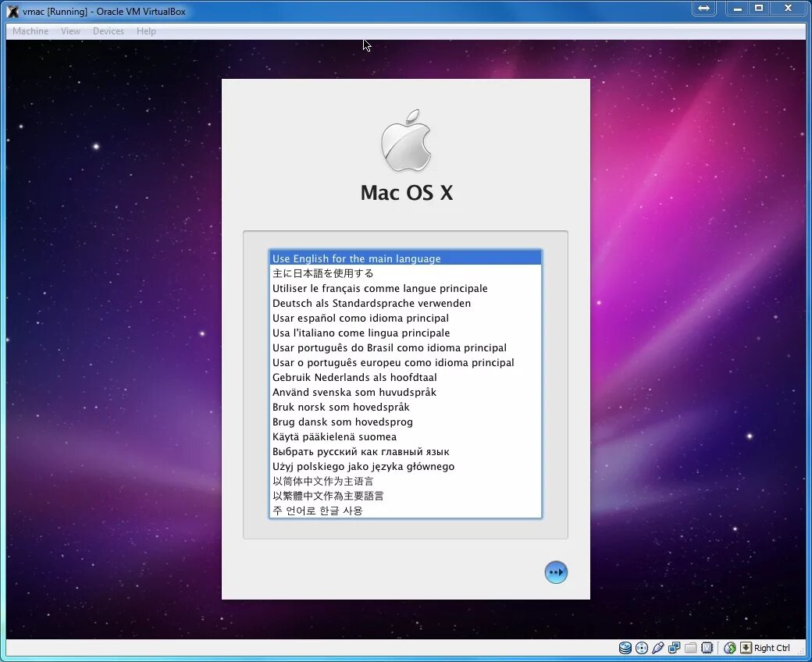Open the Machine menu
The height and width of the screenshot is (662, 812).
pyautogui.click(x=30, y=31)
